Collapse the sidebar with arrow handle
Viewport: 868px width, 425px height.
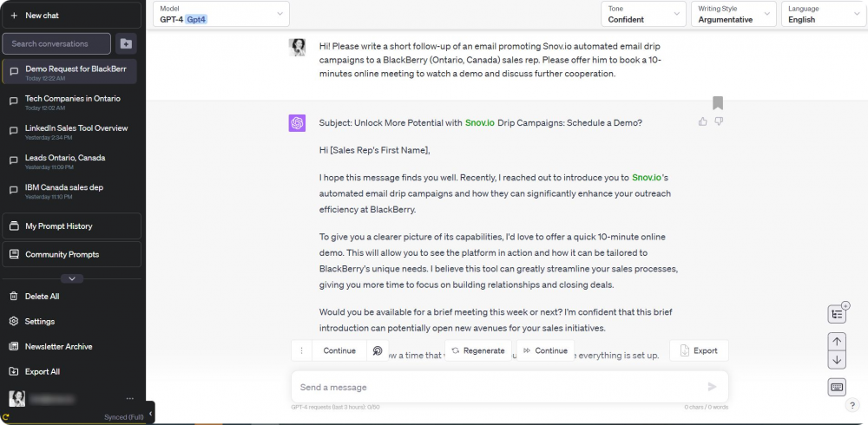150,414
